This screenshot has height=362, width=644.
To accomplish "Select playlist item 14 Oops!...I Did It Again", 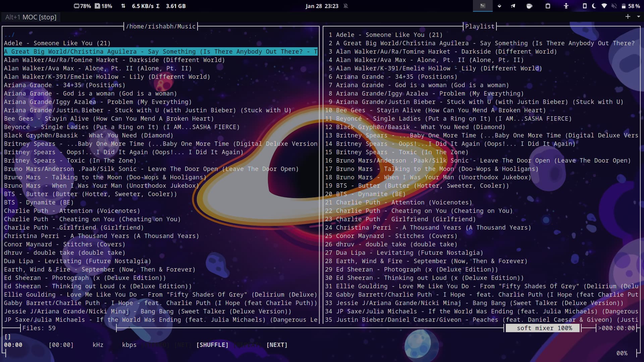I will coord(450,144).
